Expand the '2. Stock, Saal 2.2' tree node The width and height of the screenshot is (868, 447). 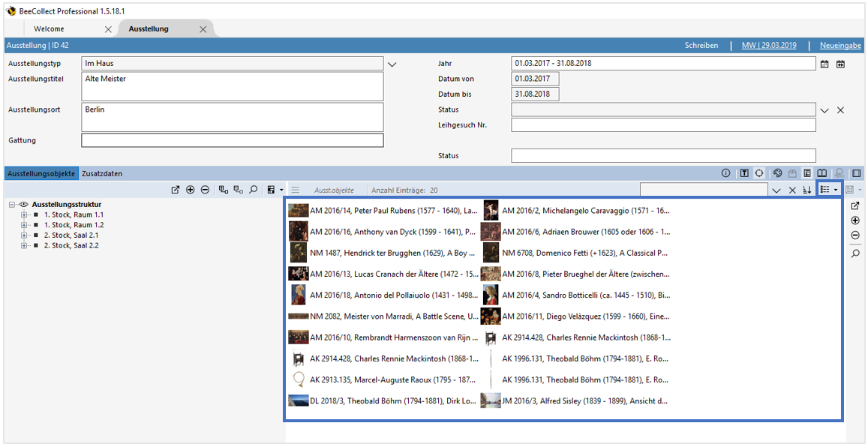24,245
